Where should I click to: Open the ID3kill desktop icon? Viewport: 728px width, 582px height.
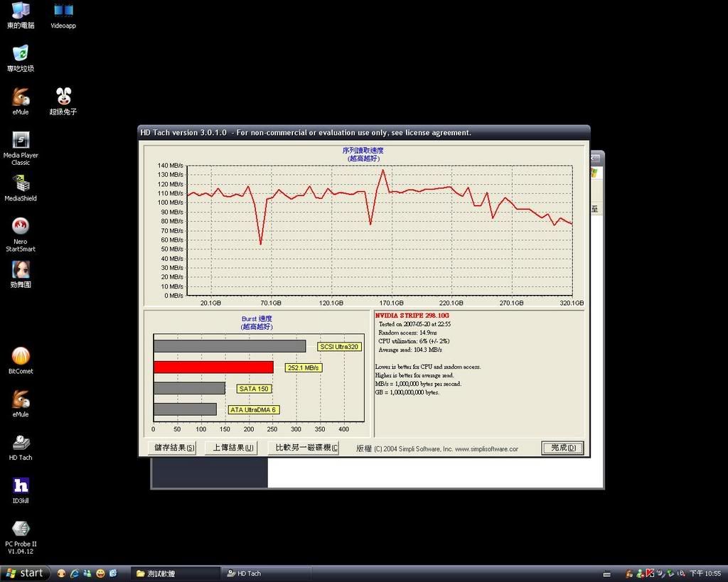(21, 490)
